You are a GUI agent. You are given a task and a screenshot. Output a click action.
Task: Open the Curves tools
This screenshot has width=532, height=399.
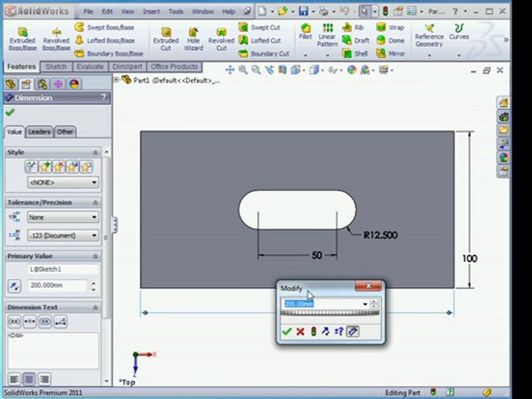[x=459, y=32]
